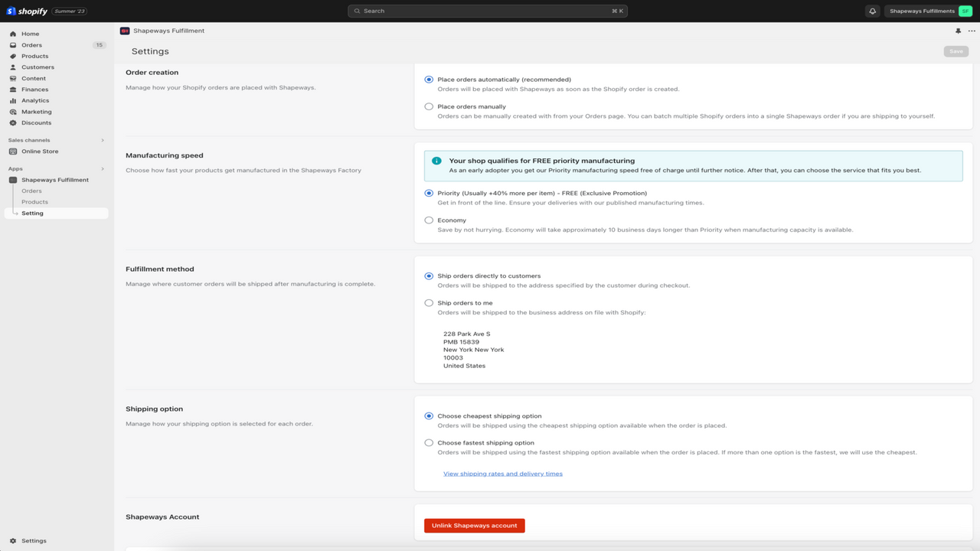Screen dimensions: 980x551
Task: Click the Shapeways Fulfillment app icon in sidebar
Action: pyautogui.click(x=13, y=180)
